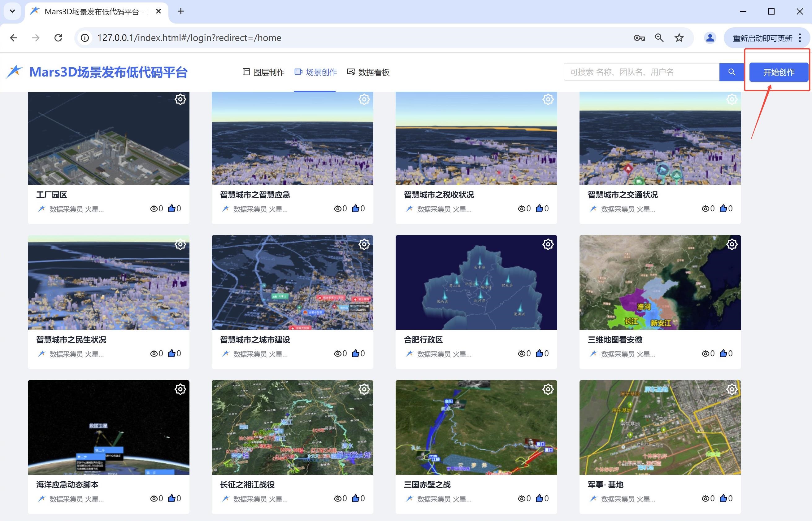Open settings gear on 智慧城市之民生状况 card
Viewport: 812px width, 521px height.
coord(180,244)
